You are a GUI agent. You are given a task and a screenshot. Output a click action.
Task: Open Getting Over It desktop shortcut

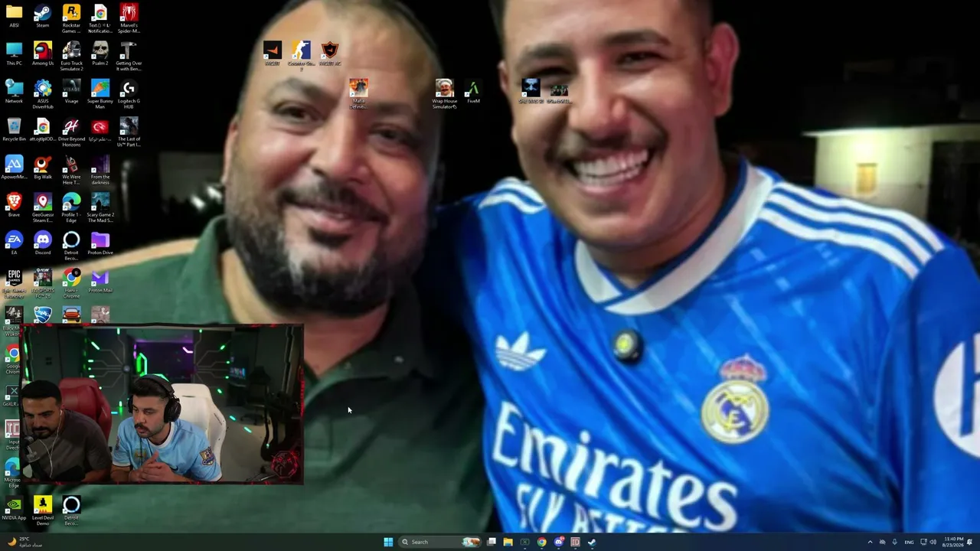(129, 57)
